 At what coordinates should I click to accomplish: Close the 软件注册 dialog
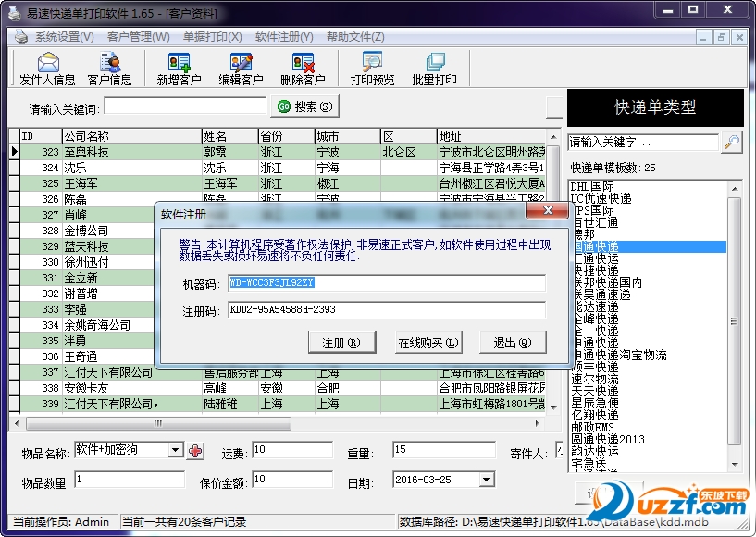547,210
